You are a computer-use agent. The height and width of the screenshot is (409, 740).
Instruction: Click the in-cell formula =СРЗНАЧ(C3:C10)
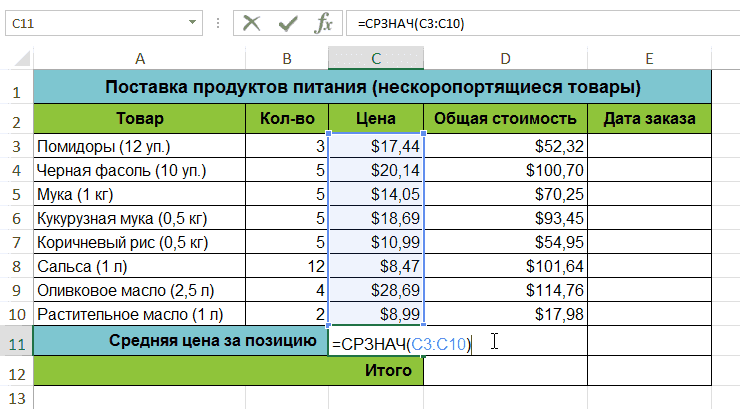402,344
